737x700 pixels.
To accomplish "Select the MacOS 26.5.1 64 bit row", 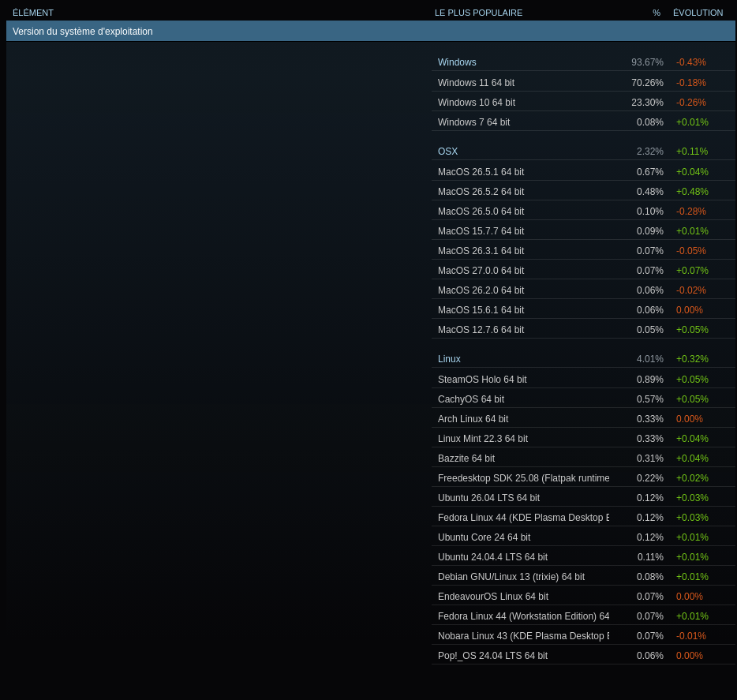I will point(583,171).
